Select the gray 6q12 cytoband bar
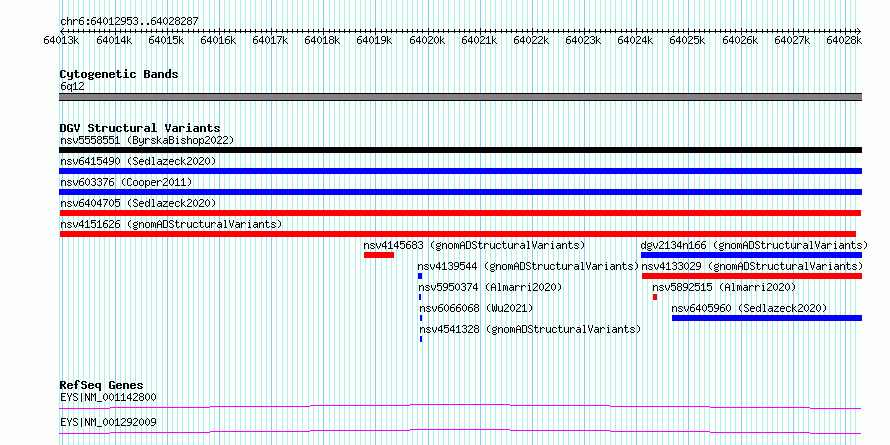 click(461, 97)
